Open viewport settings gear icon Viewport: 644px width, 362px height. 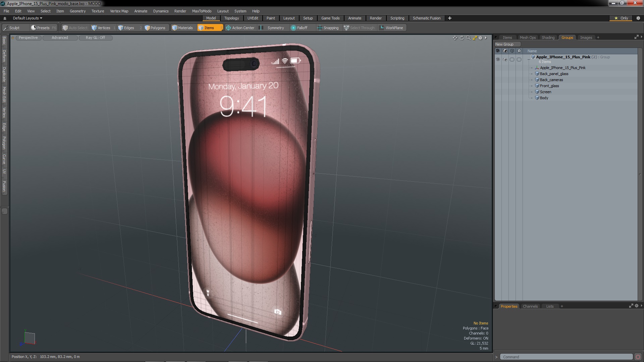[480, 38]
